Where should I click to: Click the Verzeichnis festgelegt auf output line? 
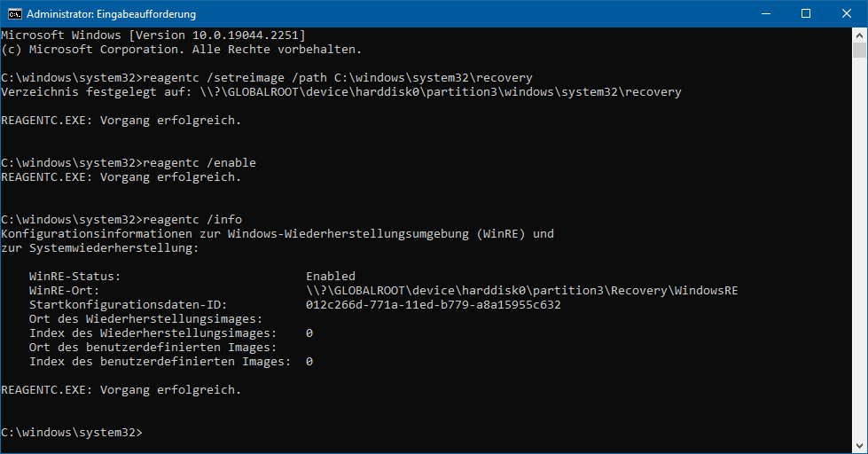[341, 92]
